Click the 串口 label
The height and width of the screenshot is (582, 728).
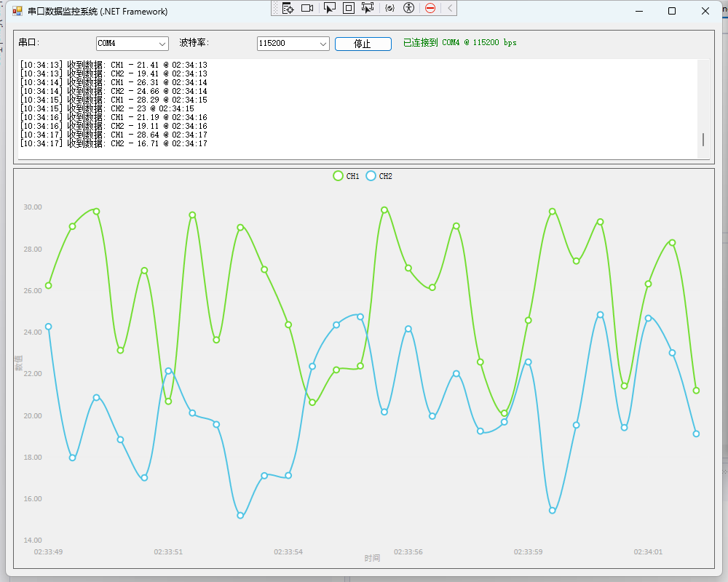29,43
